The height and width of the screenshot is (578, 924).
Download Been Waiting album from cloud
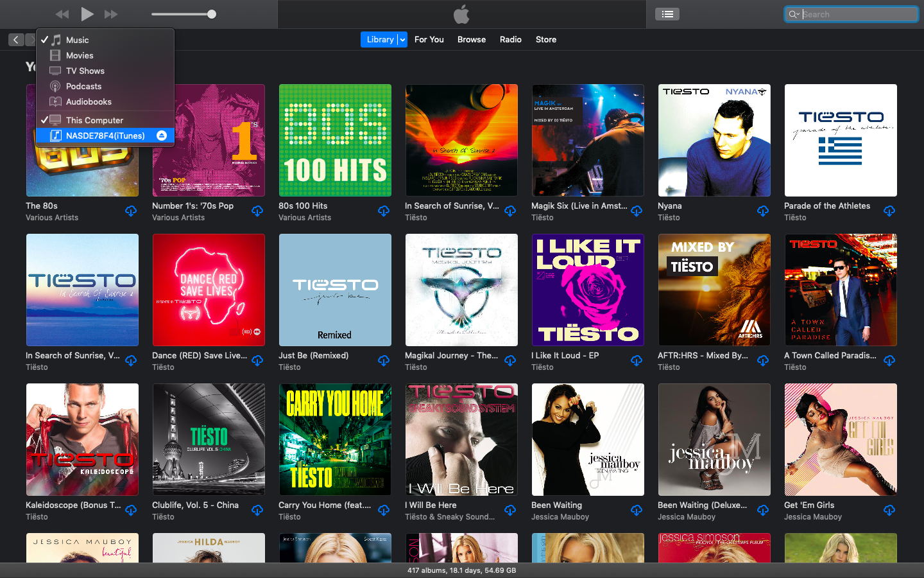tap(637, 510)
